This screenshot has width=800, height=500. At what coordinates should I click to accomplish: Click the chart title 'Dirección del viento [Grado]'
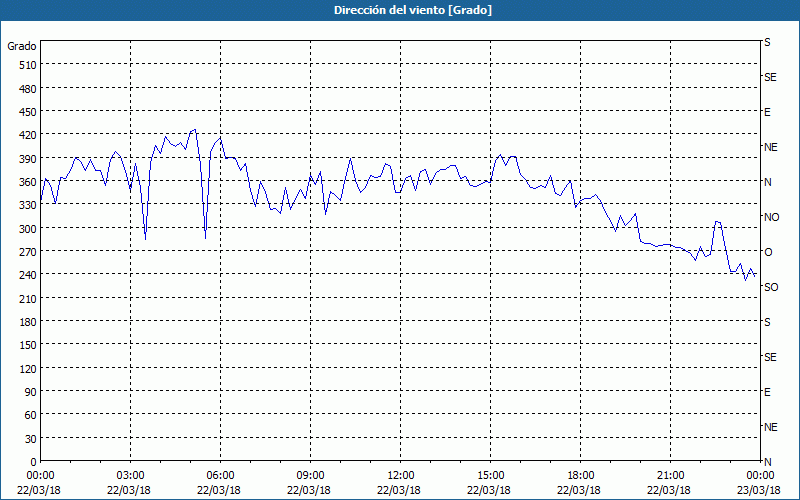point(413,10)
